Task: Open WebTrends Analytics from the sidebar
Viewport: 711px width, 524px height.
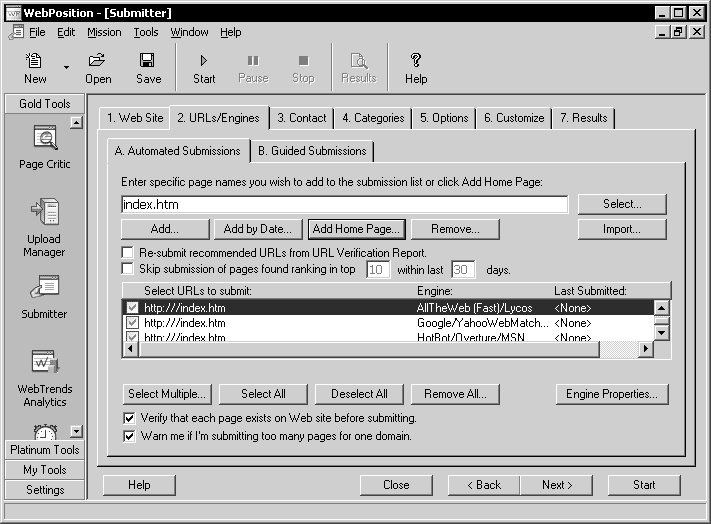Action: [44, 378]
